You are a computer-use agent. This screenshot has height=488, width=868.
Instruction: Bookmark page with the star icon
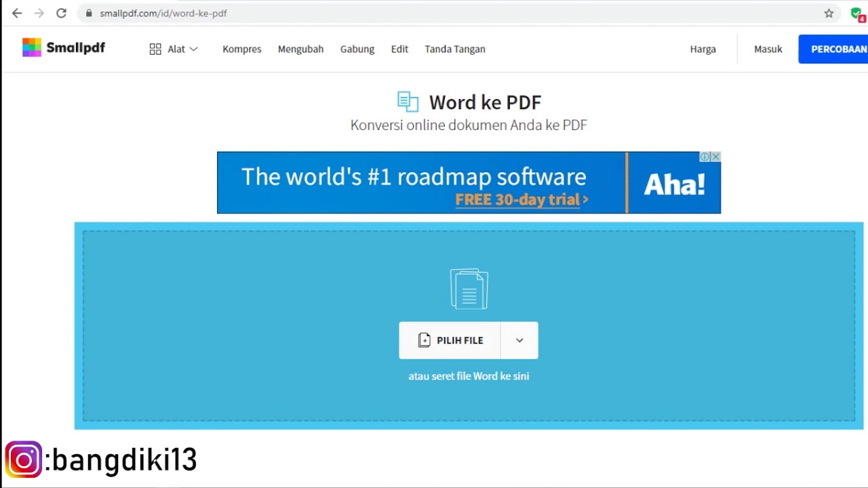pyautogui.click(x=829, y=14)
